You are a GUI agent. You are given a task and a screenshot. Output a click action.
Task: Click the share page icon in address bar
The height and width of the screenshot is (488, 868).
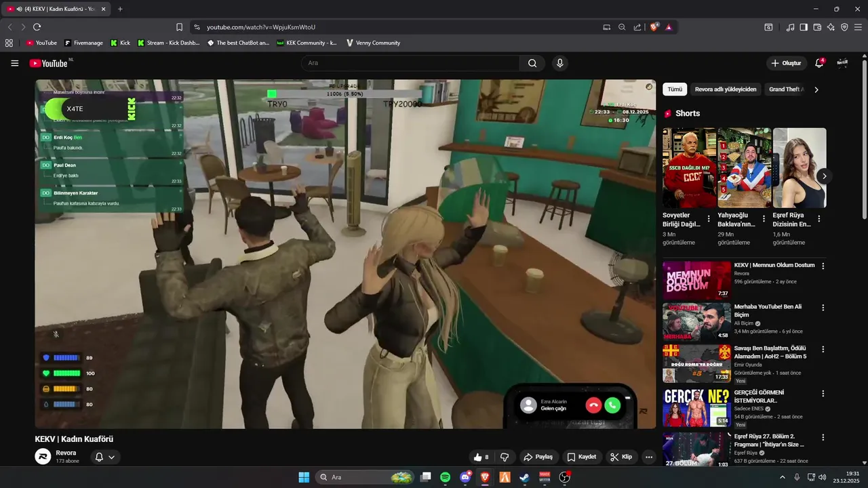pyautogui.click(x=637, y=27)
